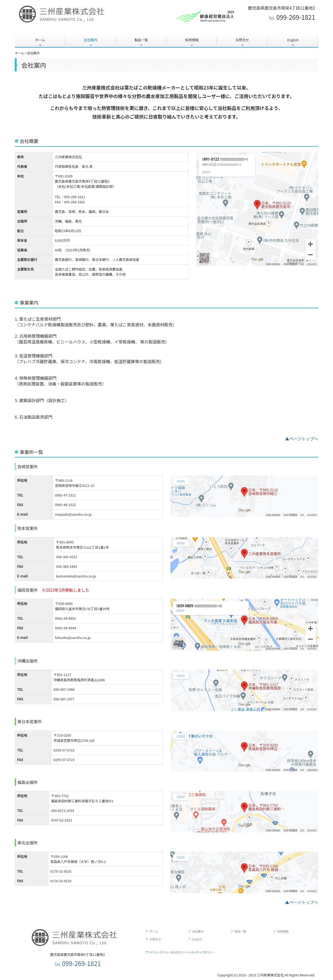This screenshot has height=980, width=333.
Task: Click the red 〒963-7752 pin on Fukushima map
Action: 244,807
